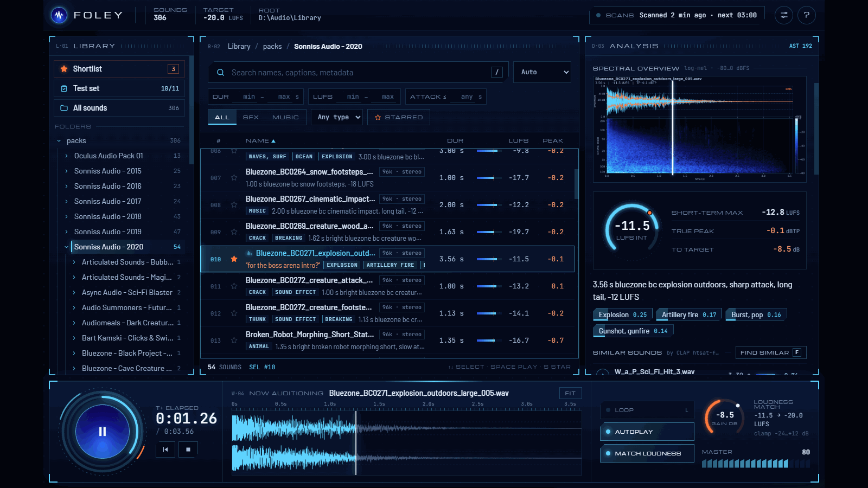Star the Broken_Robot_Morphing row
This screenshot has height=488, width=868.
click(x=234, y=341)
